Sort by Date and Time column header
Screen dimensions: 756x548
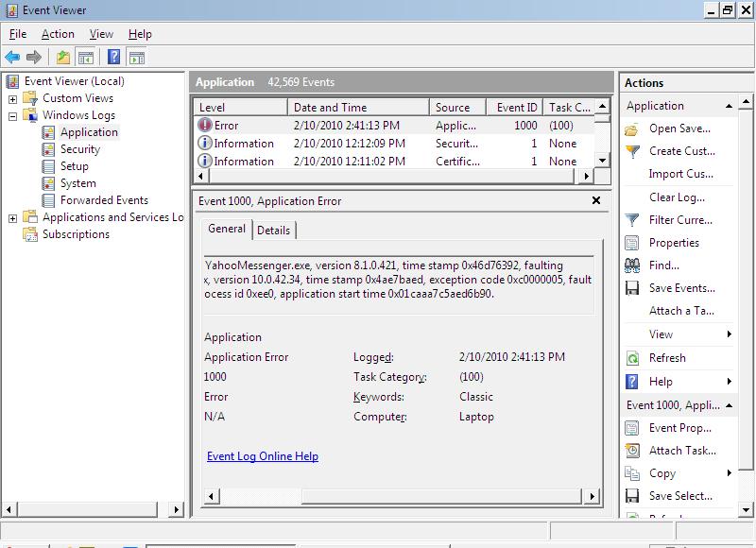[358, 107]
